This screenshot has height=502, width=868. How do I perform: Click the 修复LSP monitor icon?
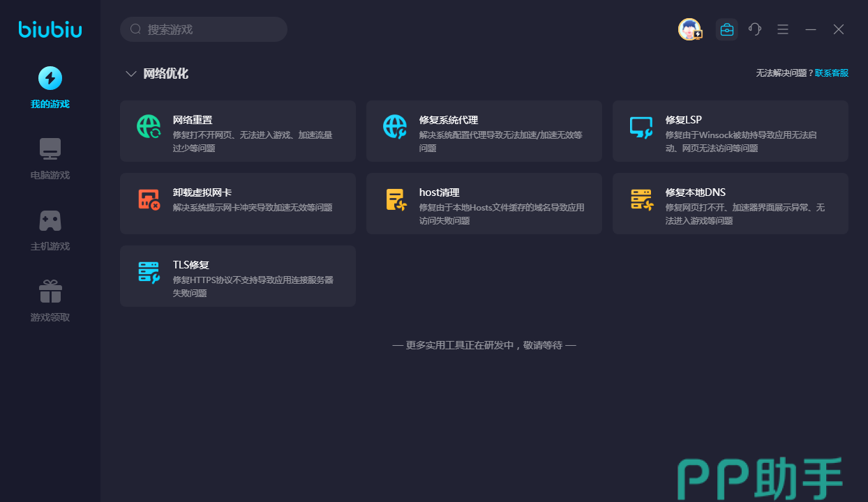coord(641,127)
